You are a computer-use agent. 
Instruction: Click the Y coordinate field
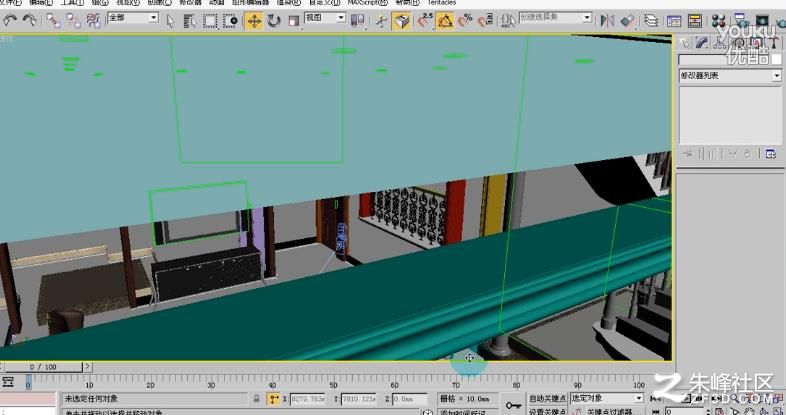(x=359, y=399)
